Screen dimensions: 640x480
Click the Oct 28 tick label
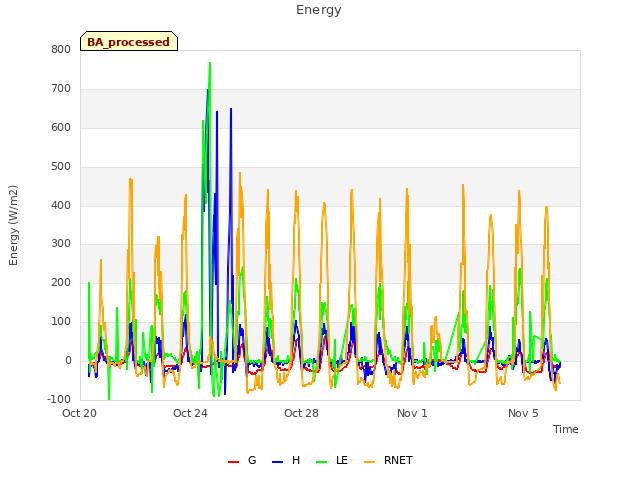[301, 413]
